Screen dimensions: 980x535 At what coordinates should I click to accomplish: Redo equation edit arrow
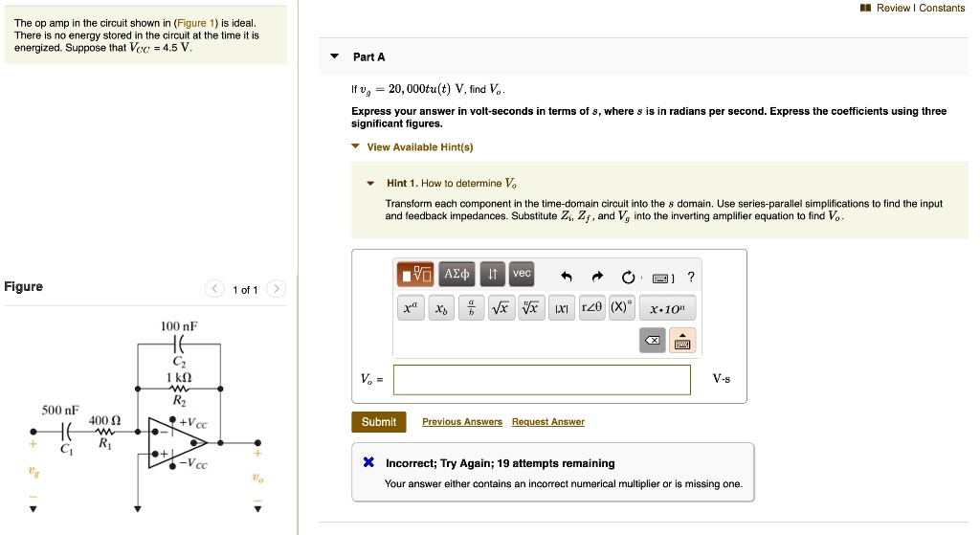pos(597,277)
